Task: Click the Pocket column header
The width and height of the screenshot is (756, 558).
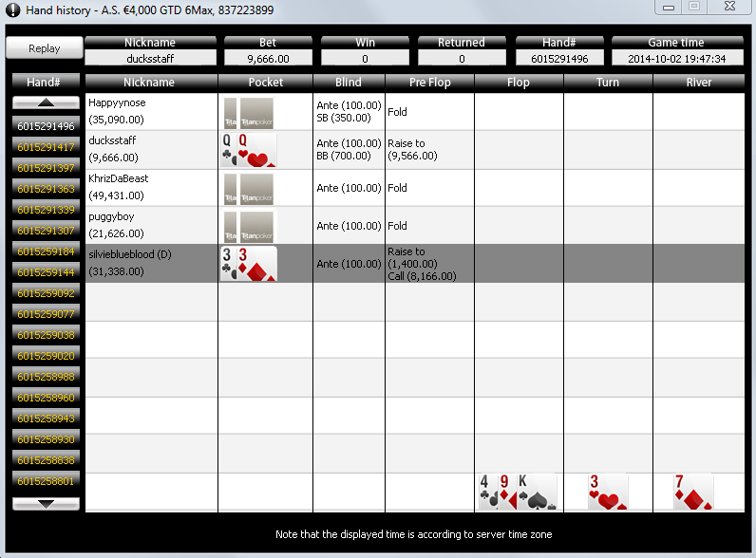Action: pyautogui.click(x=266, y=83)
